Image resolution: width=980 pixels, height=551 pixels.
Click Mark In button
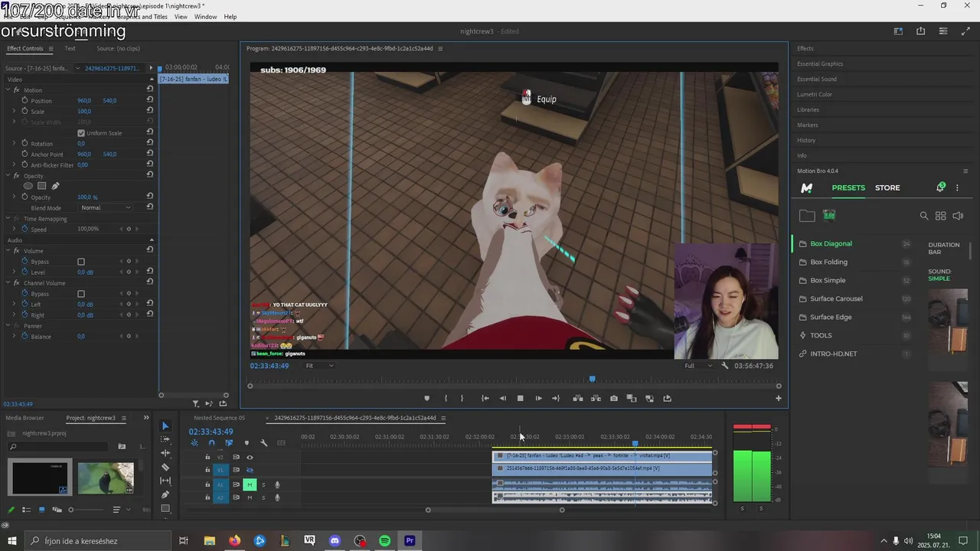(x=446, y=398)
